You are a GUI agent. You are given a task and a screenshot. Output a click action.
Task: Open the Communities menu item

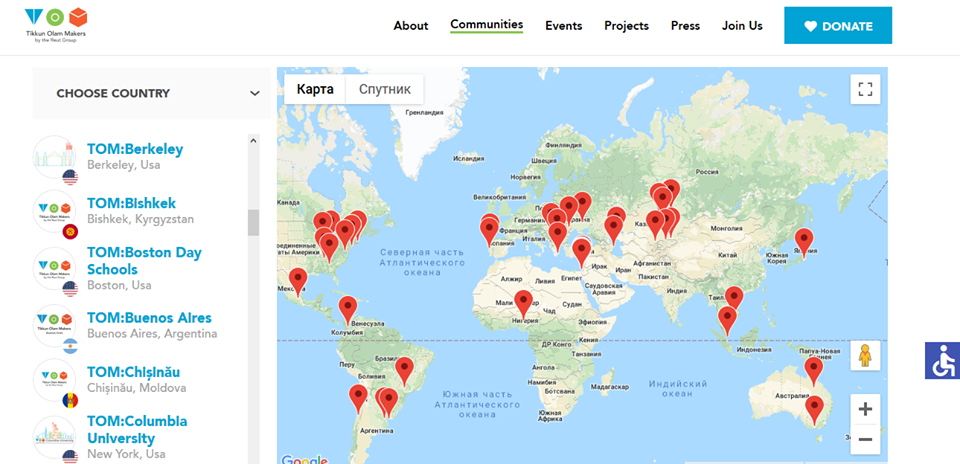tap(487, 24)
